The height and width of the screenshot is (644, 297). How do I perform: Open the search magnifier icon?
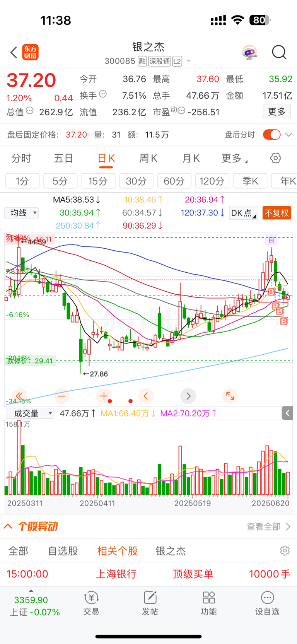(279, 52)
